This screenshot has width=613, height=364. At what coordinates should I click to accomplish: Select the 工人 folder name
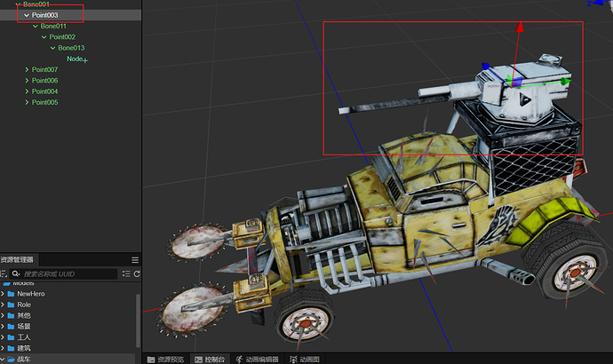[x=24, y=337]
